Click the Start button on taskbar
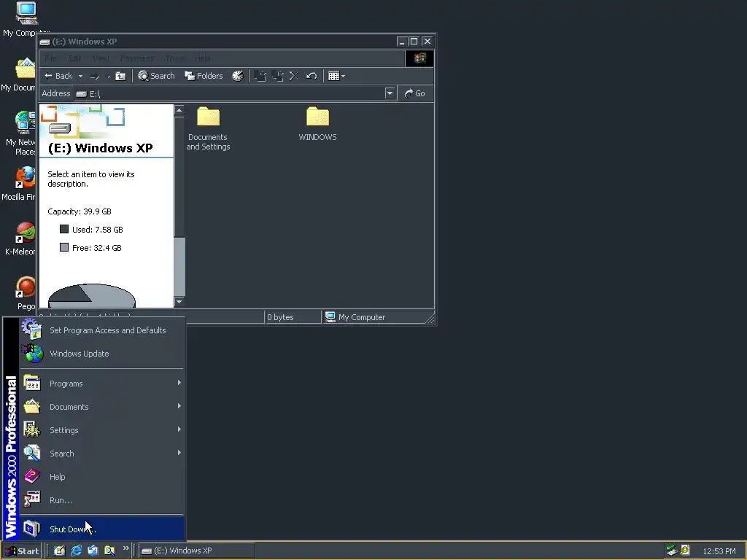 tap(22, 551)
